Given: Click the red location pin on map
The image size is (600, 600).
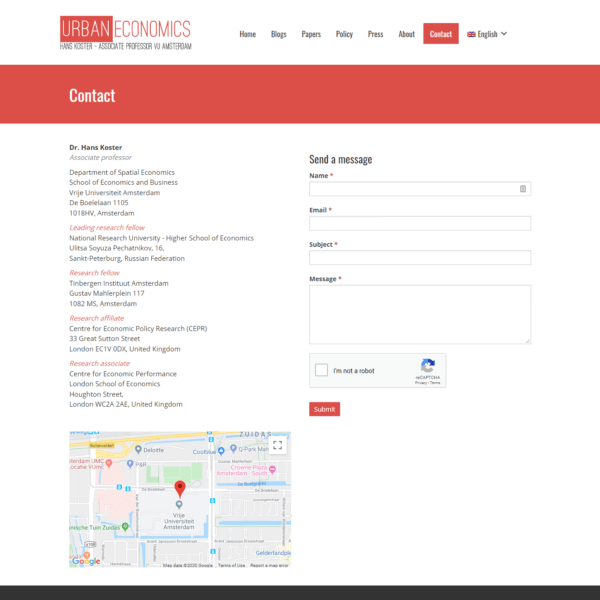Looking at the screenshot, I should [180, 488].
